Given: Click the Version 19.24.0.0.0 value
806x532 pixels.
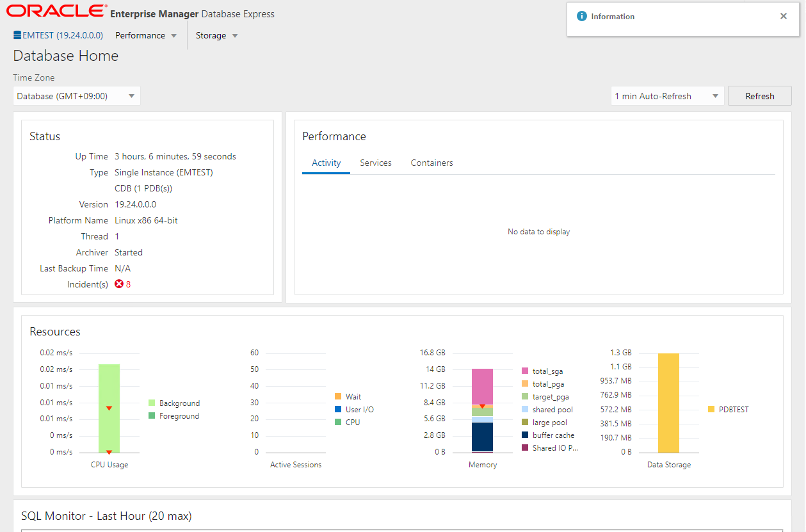Looking at the screenshot, I should pyautogui.click(x=135, y=204).
